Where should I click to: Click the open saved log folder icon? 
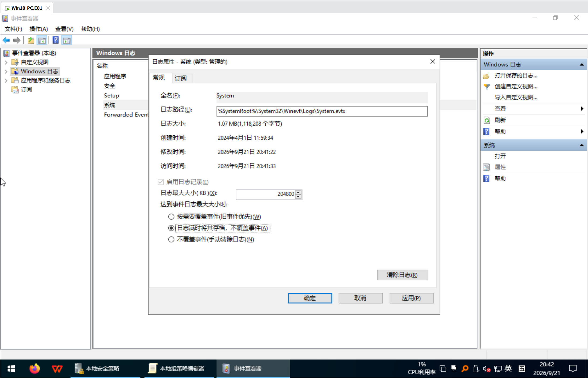[x=486, y=76]
